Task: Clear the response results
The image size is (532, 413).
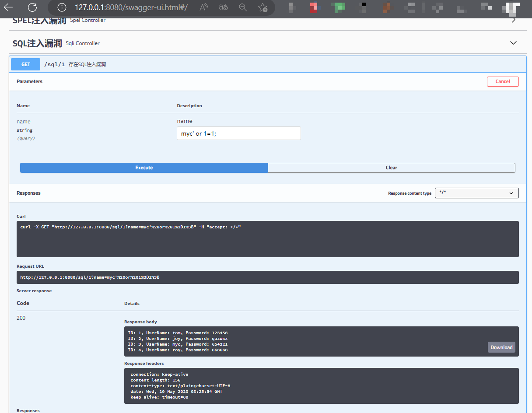Action: click(x=392, y=168)
